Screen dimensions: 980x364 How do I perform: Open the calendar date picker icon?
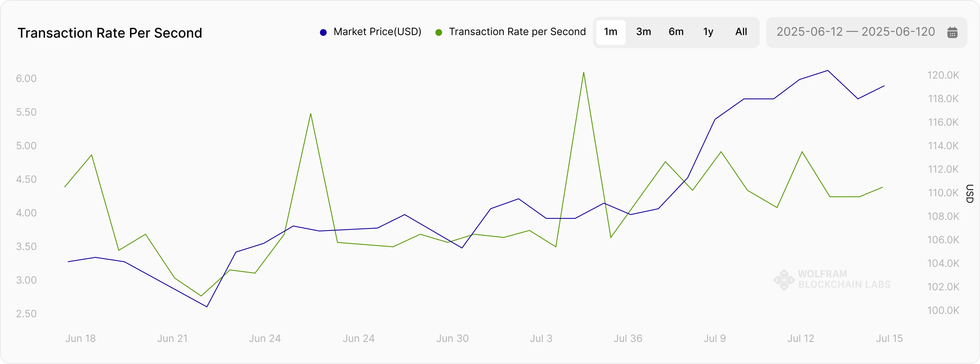[953, 32]
